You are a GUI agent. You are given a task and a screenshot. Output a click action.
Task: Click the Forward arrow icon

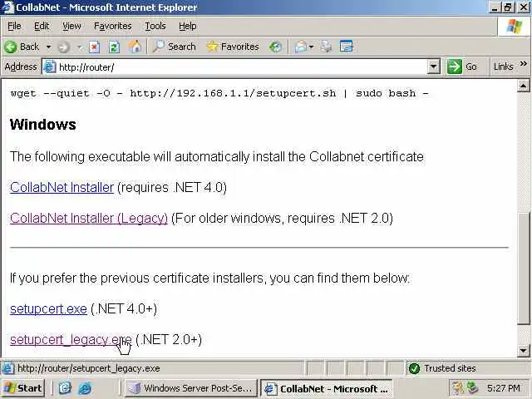pyautogui.click(x=63, y=47)
